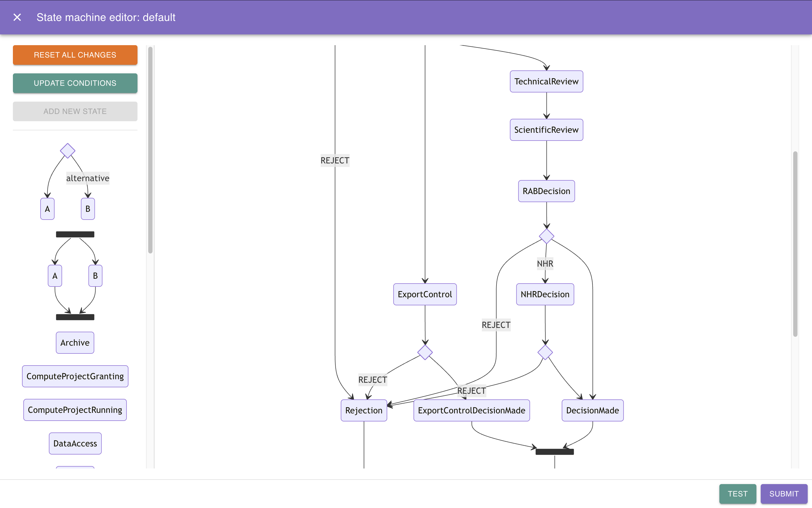Click the NHR transition label
The width and height of the screenshot is (812, 508).
[x=545, y=264]
